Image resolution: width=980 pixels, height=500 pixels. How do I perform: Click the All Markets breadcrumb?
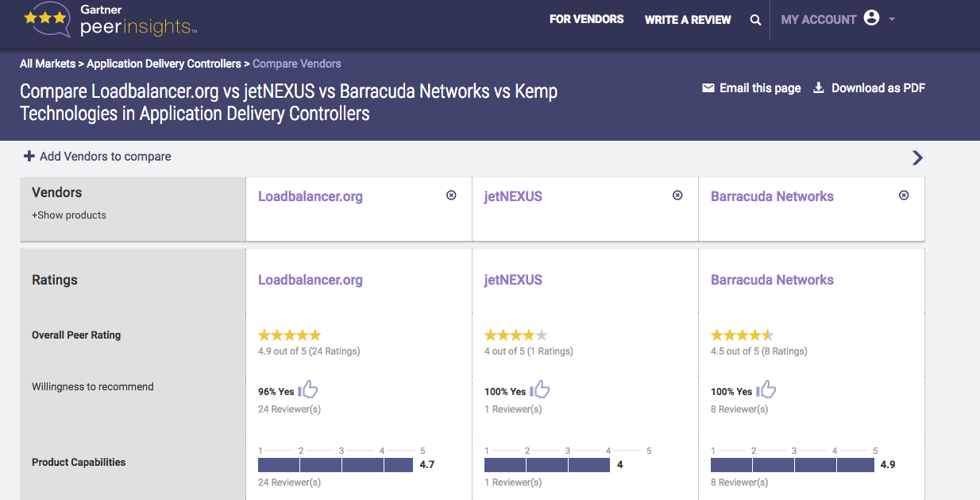pyautogui.click(x=48, y=64)
